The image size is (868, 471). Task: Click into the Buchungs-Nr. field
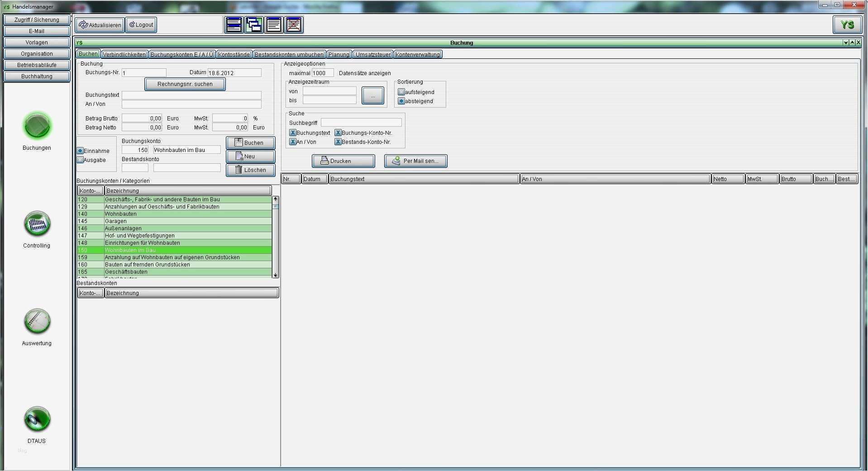[144, 73]
